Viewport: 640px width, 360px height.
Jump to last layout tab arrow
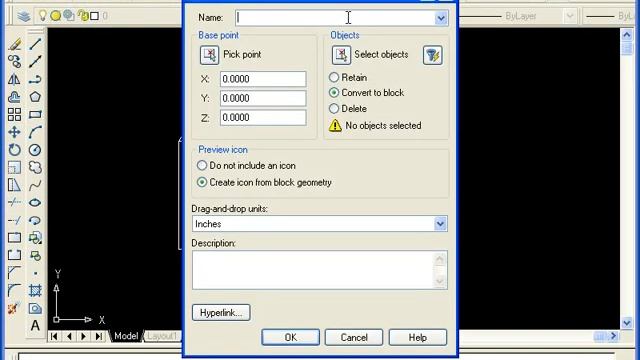pos(98,336)
